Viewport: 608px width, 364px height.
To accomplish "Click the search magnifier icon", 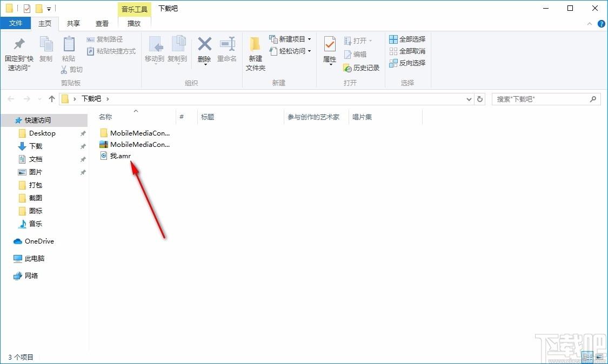I will coord(593,99).
